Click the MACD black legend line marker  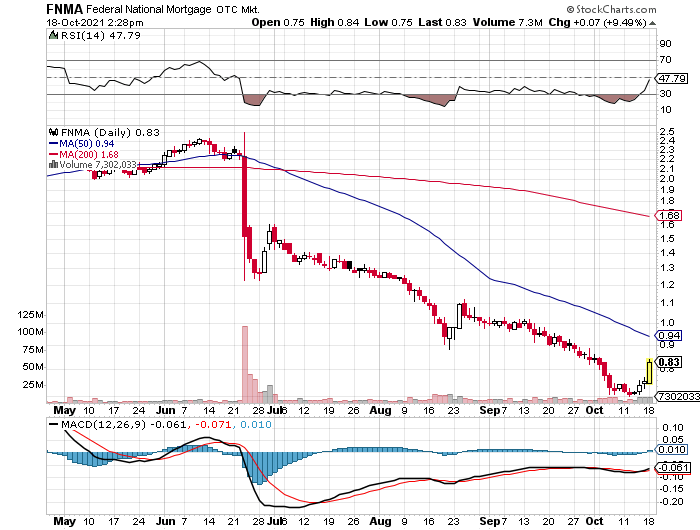[54, 425]
